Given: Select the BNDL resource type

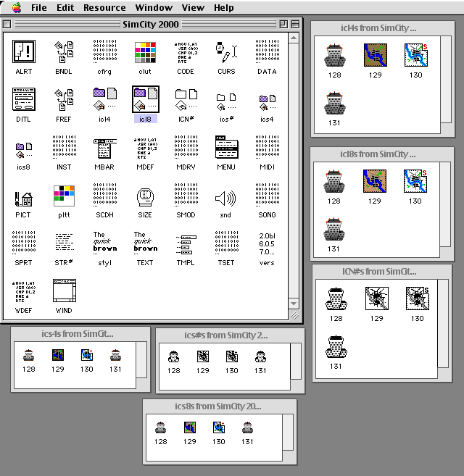Looking at the screenshot, I should 64,51.
